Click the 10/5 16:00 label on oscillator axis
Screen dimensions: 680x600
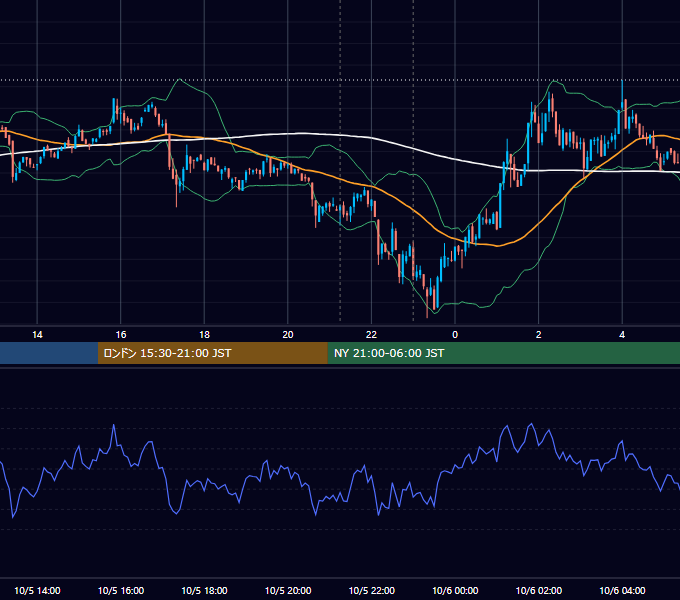pyautogui.click(x=121, y=590)
